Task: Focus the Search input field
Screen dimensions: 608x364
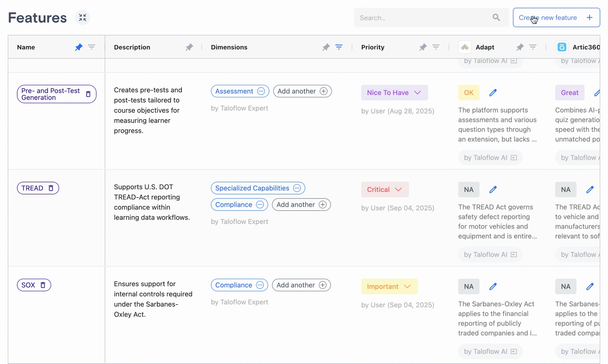Action: click(422, 17)
